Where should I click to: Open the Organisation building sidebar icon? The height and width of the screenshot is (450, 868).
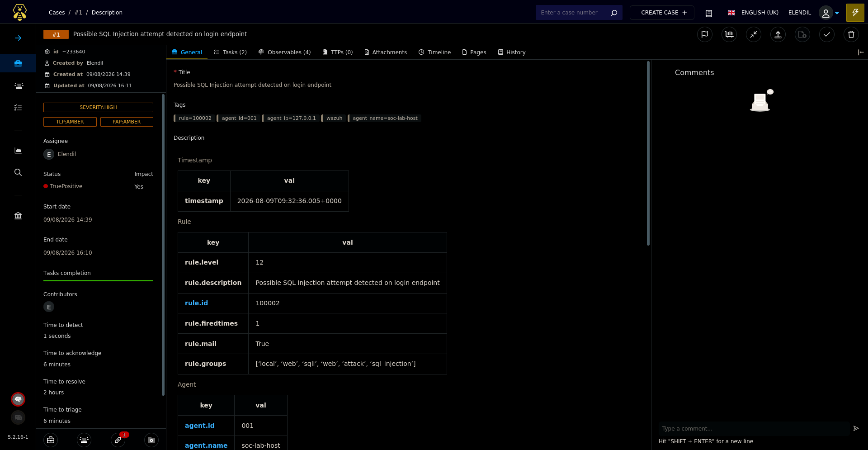coord(18,216)
